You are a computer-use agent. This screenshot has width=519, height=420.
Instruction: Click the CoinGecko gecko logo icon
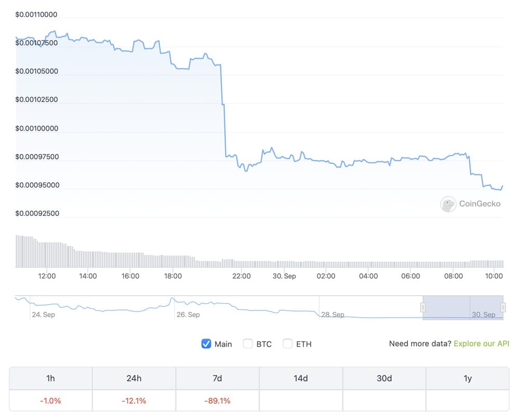point(448,204)
